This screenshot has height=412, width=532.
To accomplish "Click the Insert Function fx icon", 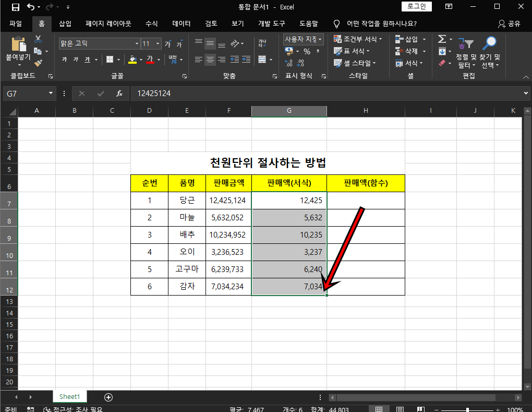I will (x=119, y=93).
